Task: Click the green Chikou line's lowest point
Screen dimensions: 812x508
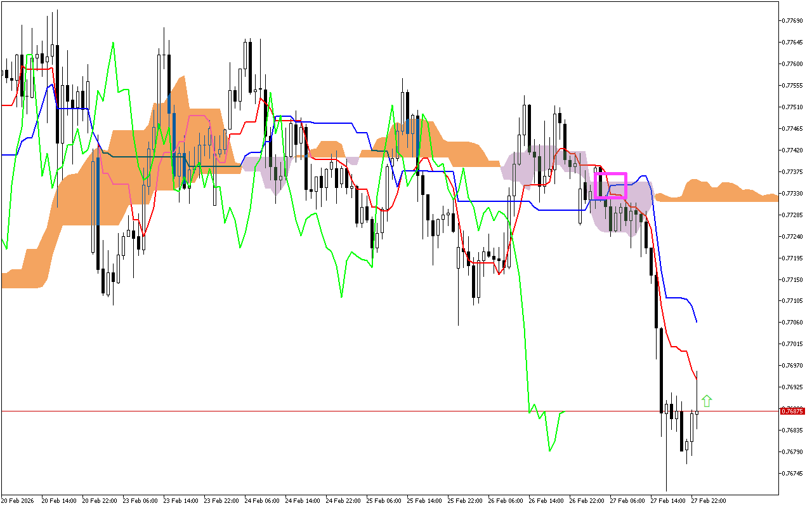Action: 549,451
